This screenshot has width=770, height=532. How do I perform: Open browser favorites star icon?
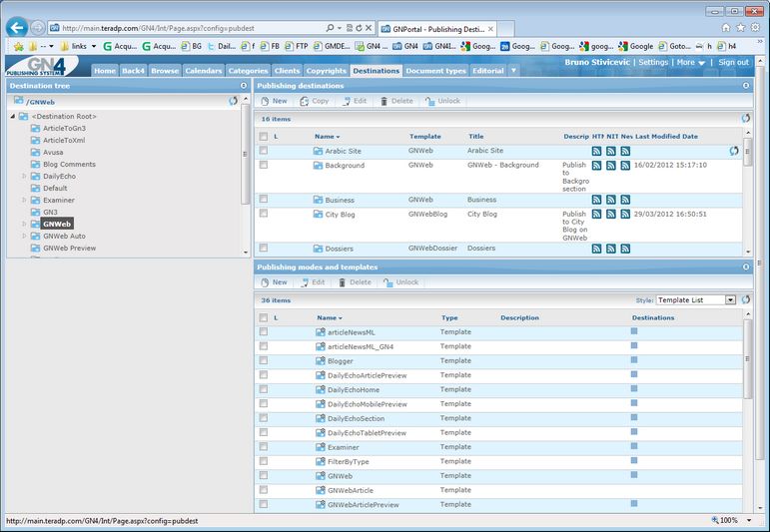(x=741, y=28)
